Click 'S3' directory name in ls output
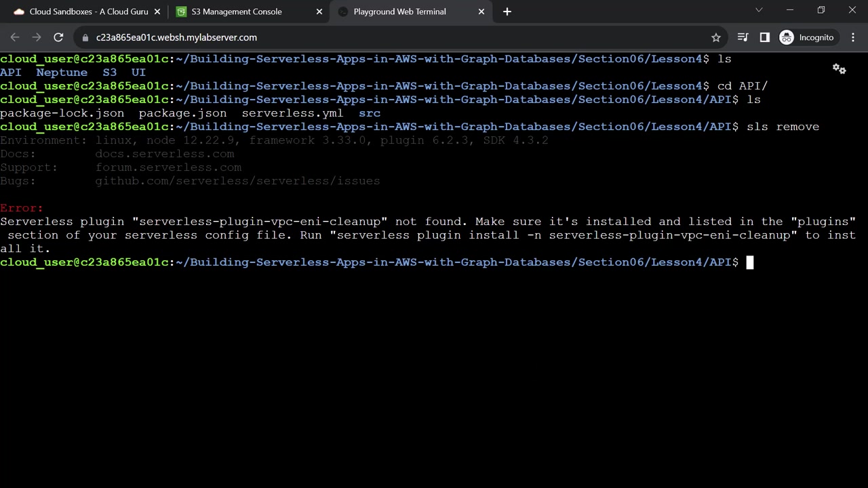The image size is (868, 488). [x=110, y=73]
